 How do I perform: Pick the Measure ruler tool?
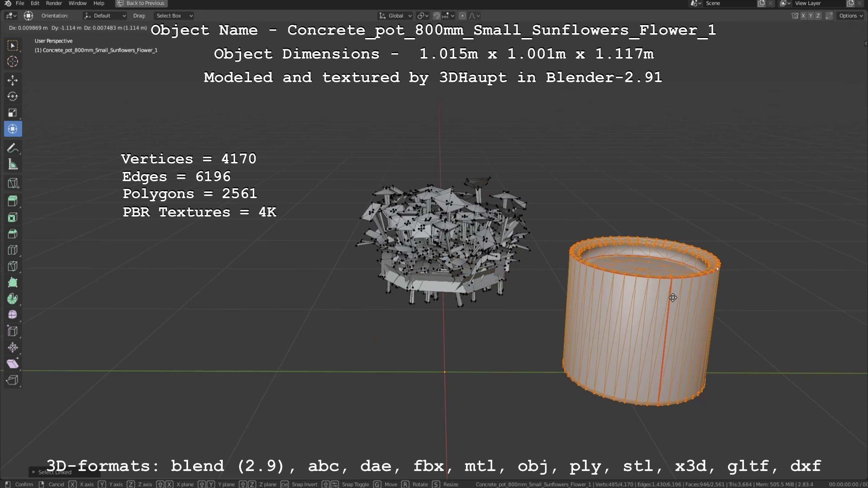click(13, 164)
